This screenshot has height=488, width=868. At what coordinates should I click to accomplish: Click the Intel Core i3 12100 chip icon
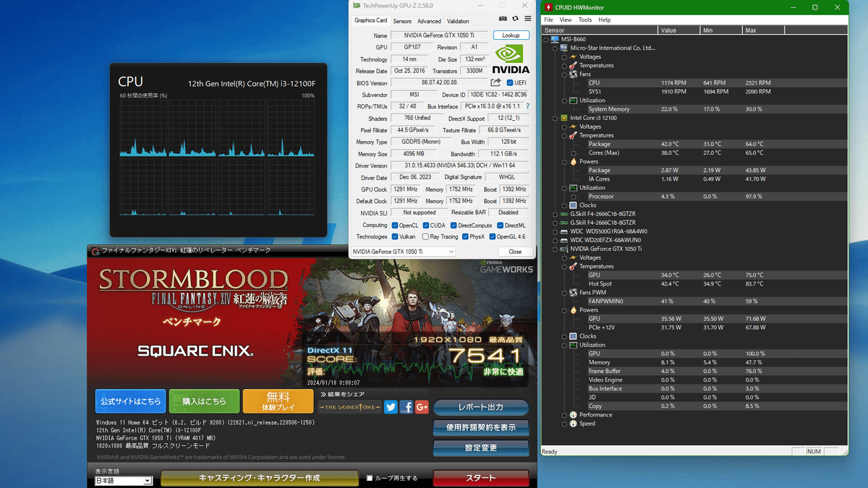(564, 118)
